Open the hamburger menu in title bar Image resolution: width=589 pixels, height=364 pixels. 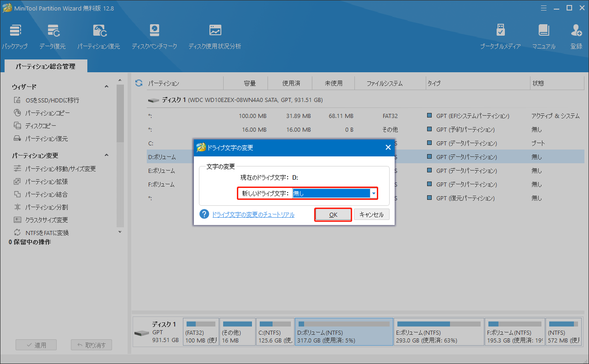coord(543,8)
